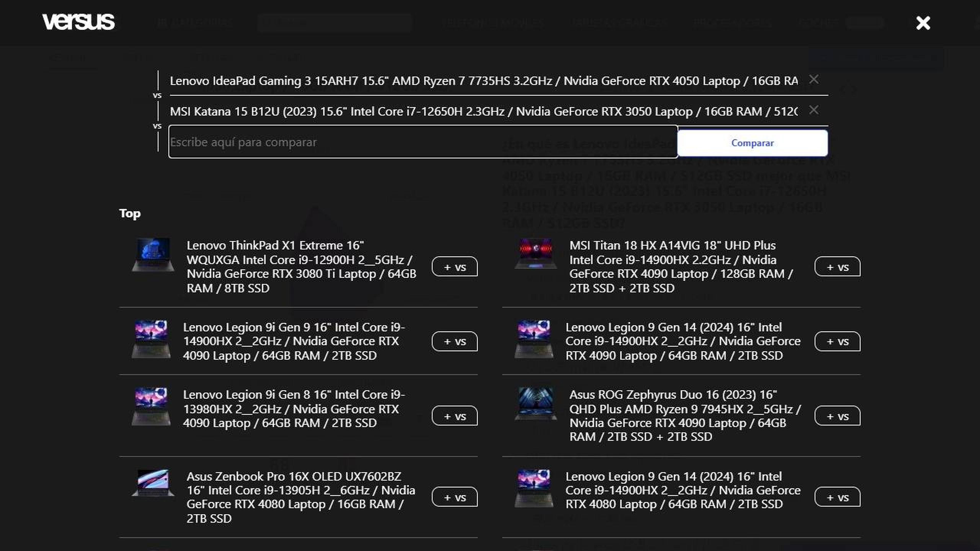Remove MSI Katana 15 B12U from comparison
Viewport: 980px width, 551px height.
coord(814,110)
